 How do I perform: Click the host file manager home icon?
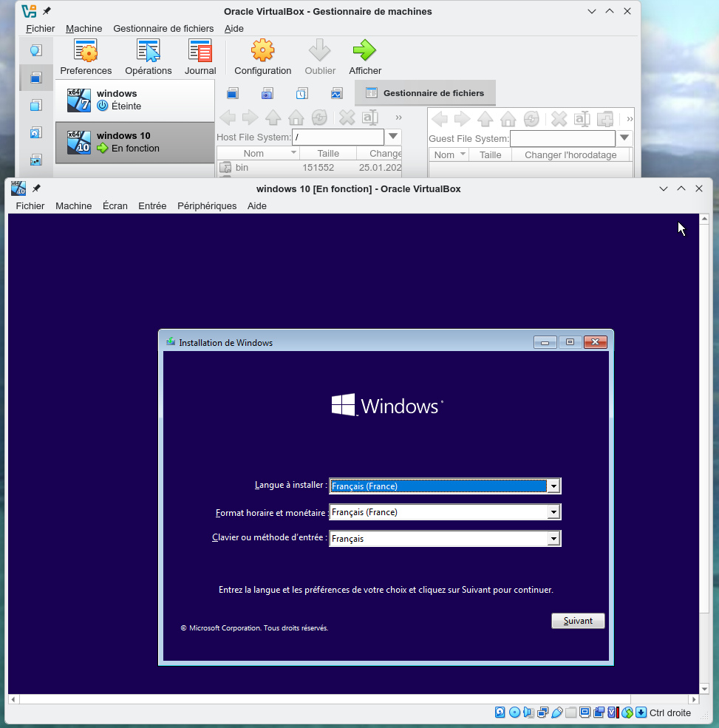(296, 118)
